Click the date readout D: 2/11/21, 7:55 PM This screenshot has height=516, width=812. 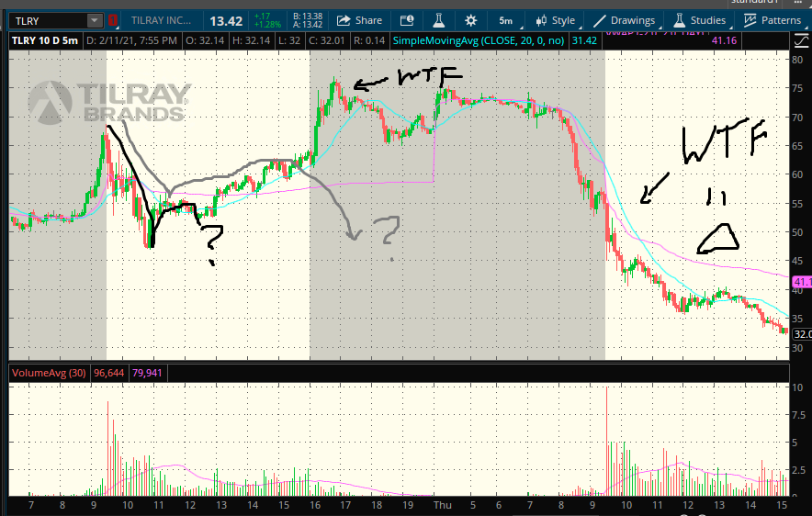[131, 40]
